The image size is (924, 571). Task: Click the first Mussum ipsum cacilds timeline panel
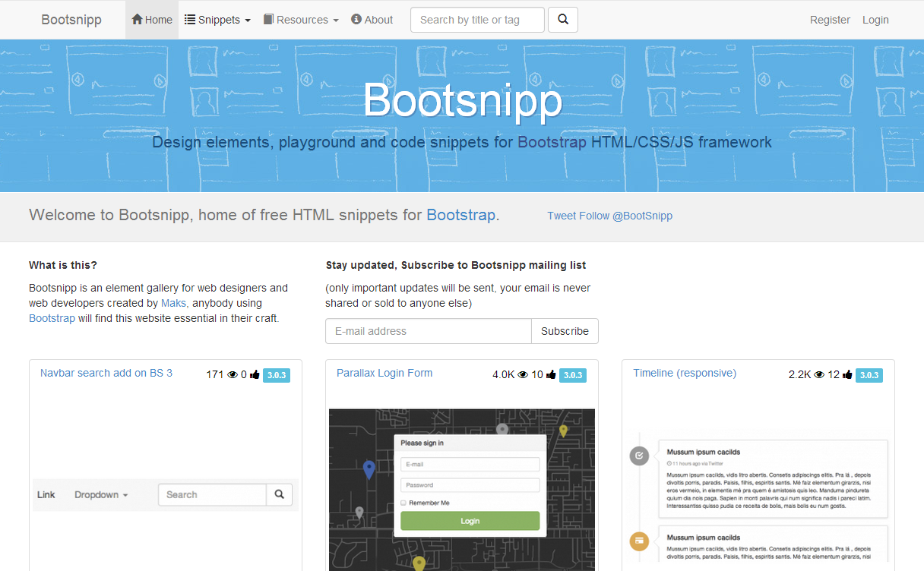click(x=773, y=478)
